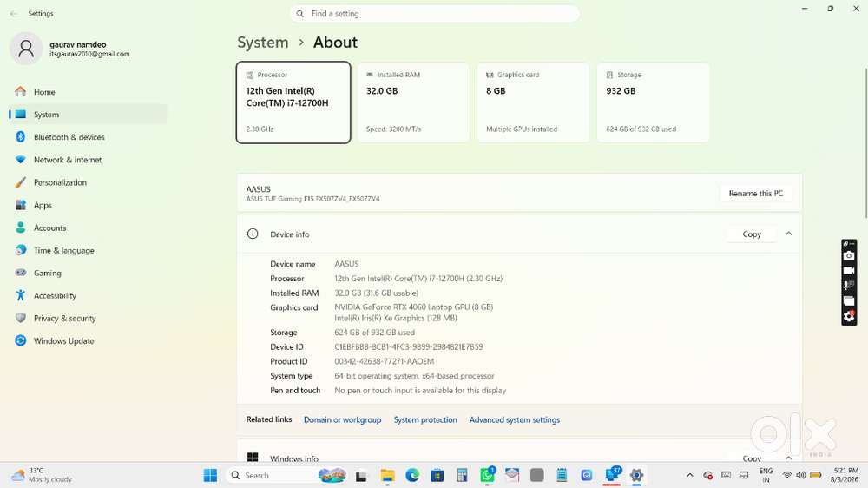Select the Installed RAM card
Screen dimensions: 868x488
point(413,102)
